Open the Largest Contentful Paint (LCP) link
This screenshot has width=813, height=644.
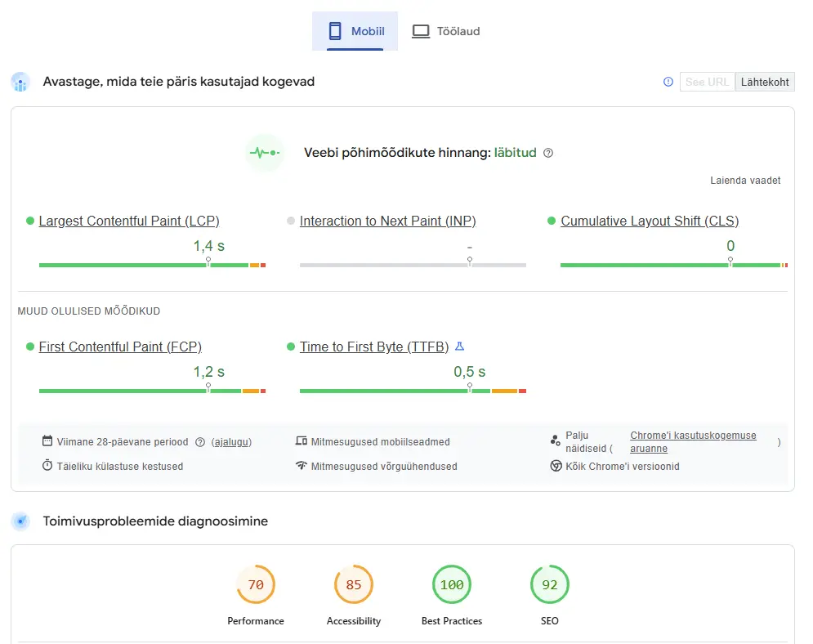coord(129,221)
